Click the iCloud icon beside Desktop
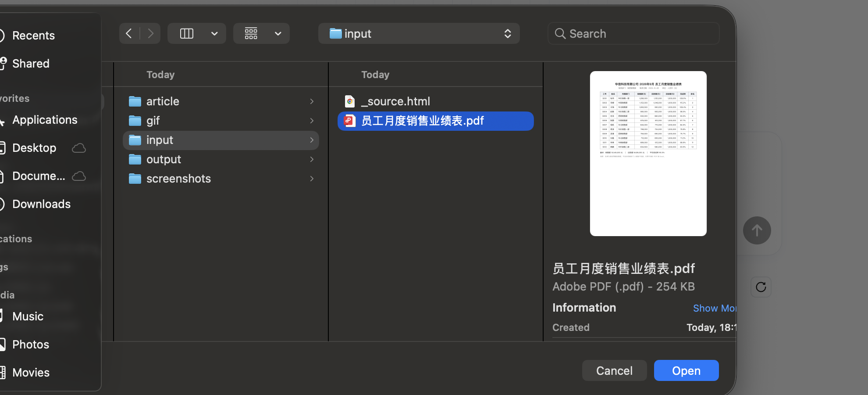 click(x=79, y=148)
